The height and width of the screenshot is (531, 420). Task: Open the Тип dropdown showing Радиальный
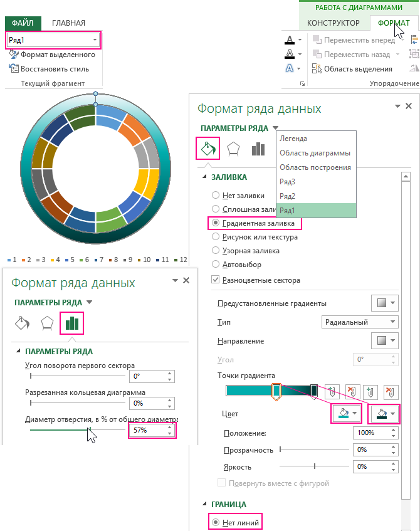point(360,322)
